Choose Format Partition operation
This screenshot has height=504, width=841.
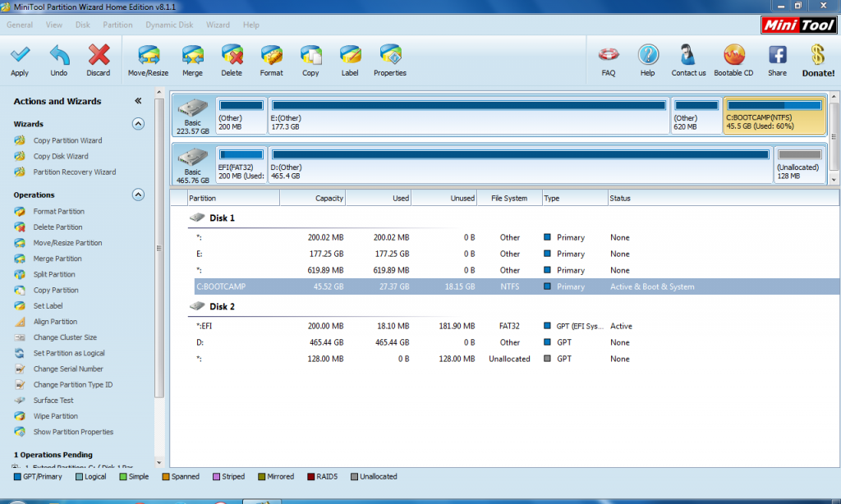click(59, 211)
